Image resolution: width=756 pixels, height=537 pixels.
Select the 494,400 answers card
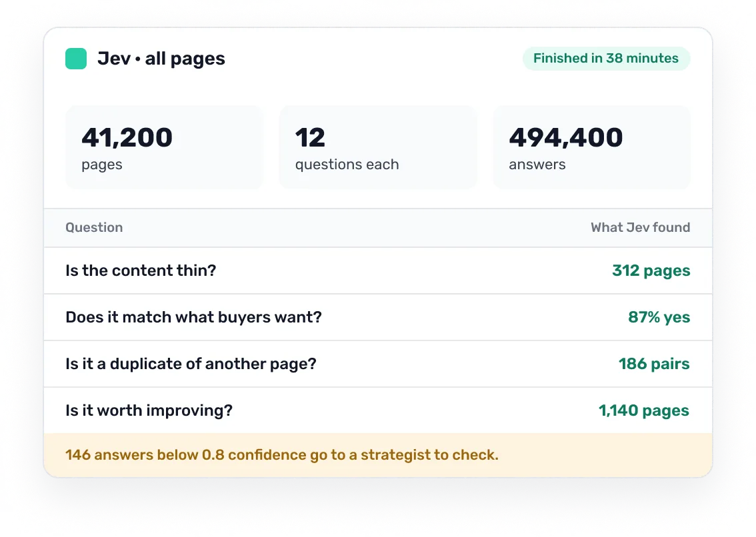click(x=591, y=147)
